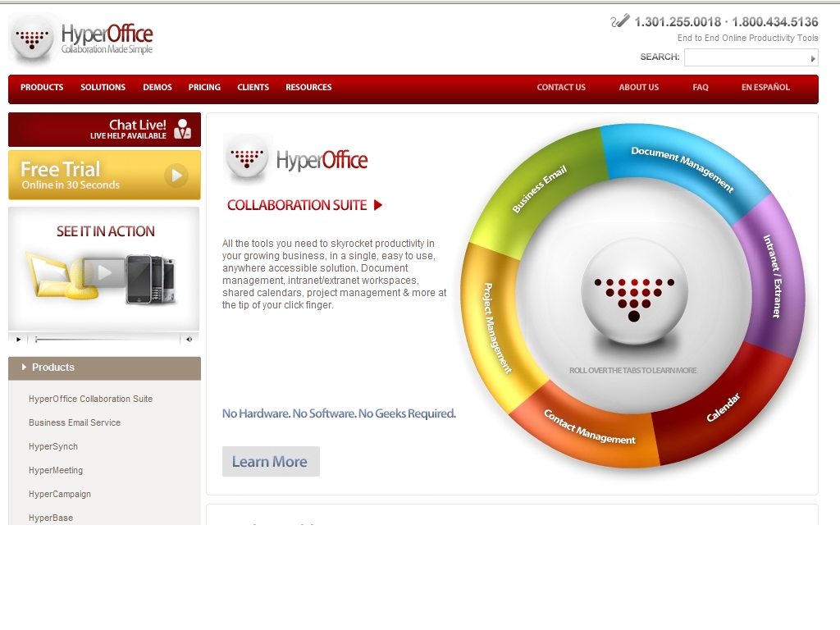Open the HyperCampaign link

coord(59,494)
